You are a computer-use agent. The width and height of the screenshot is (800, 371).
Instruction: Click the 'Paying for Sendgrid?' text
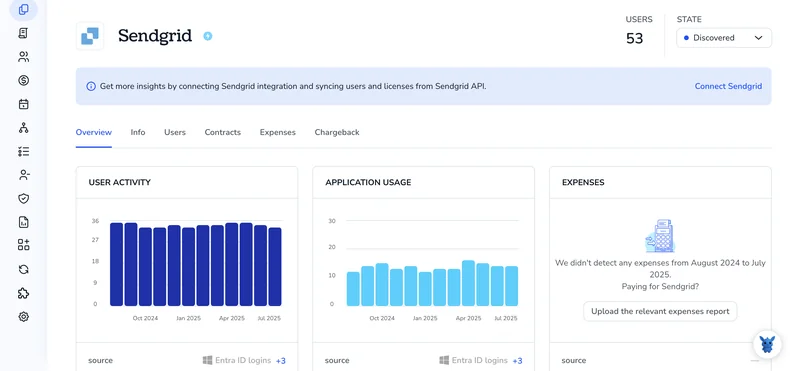click(x=660, y=286)
